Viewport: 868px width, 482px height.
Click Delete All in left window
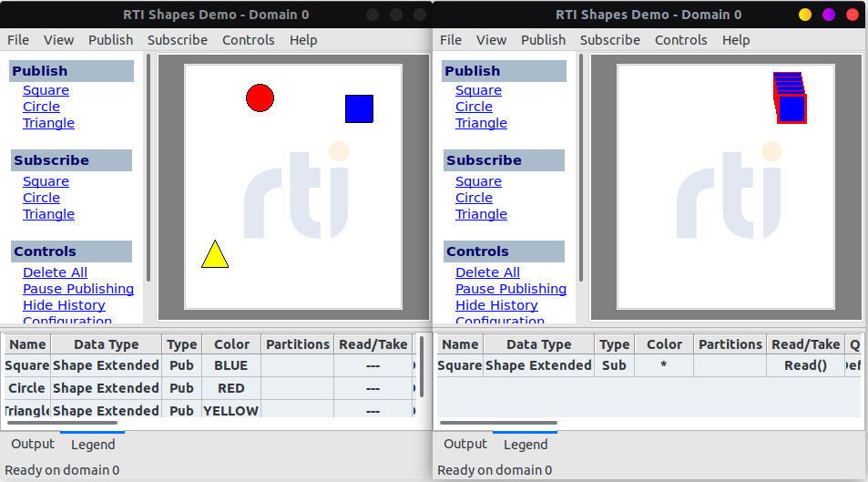[55, 272]
